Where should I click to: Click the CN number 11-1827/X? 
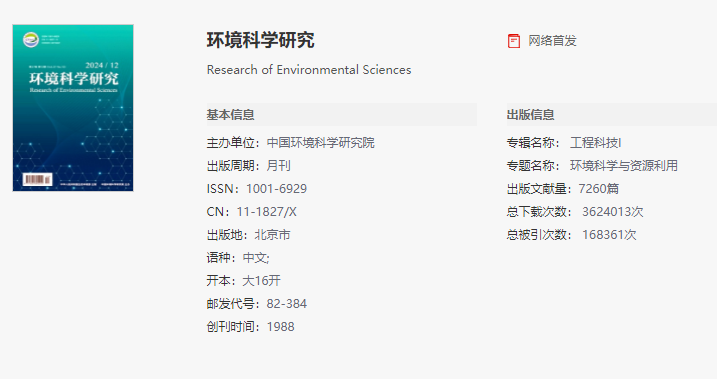(x=267, y=212)
